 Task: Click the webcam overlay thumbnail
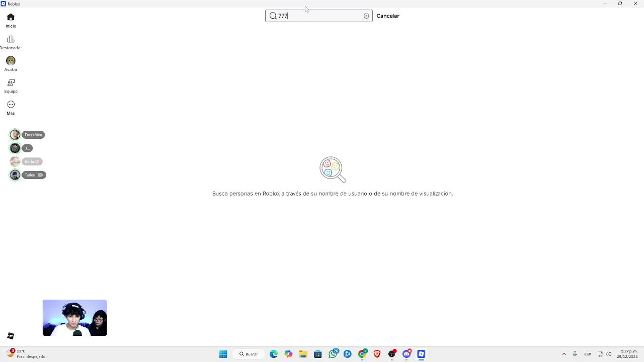click(75, 318)
